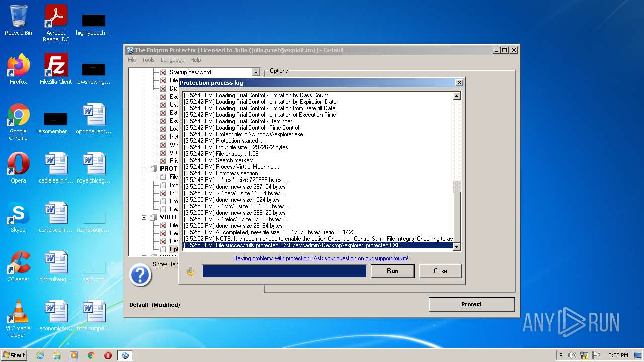Click the Show Help question mark icon
This screenshot has height=362, width=644.
[x=141, y=275]
